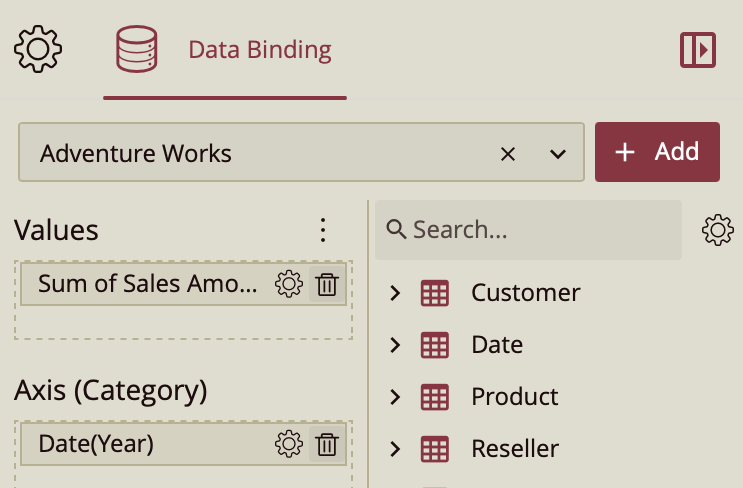The image size is (743, 488).
Task: Open the Values three-dot options menu
Action: click(322, 231)
